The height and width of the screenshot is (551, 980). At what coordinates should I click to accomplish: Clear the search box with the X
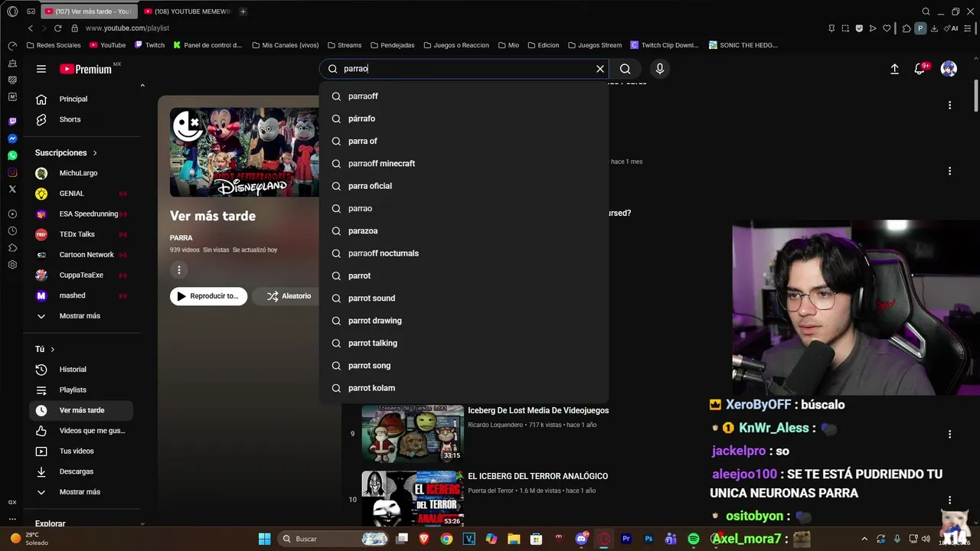coord(600,69)
